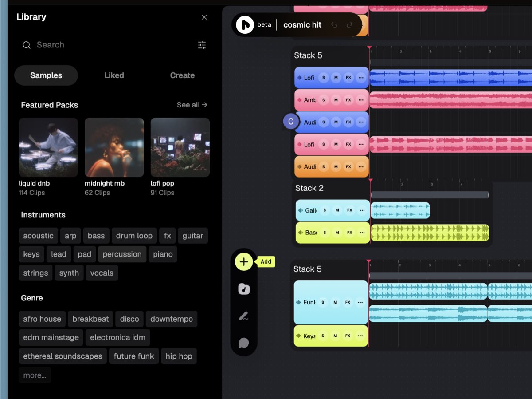Click waveform icon on the Gall track
Viewport: 532px width, 399px height.
click(x=301, y=210)
